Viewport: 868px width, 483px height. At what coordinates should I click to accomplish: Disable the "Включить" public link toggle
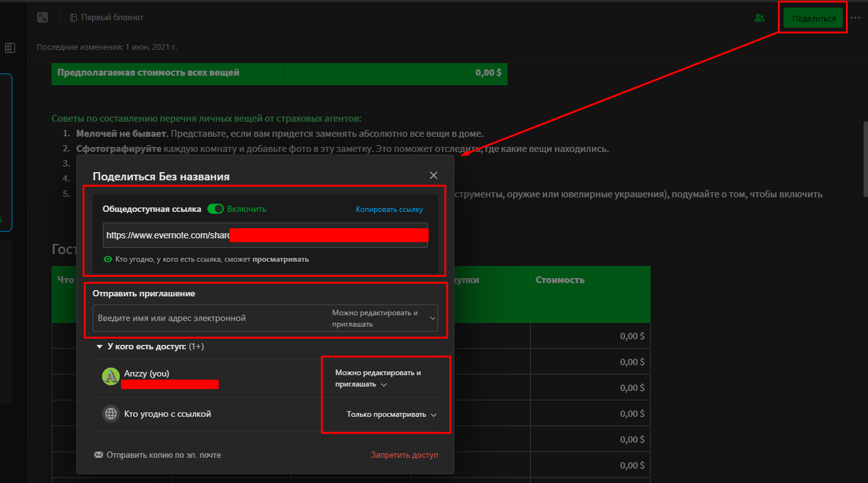[x=216, y=209]
